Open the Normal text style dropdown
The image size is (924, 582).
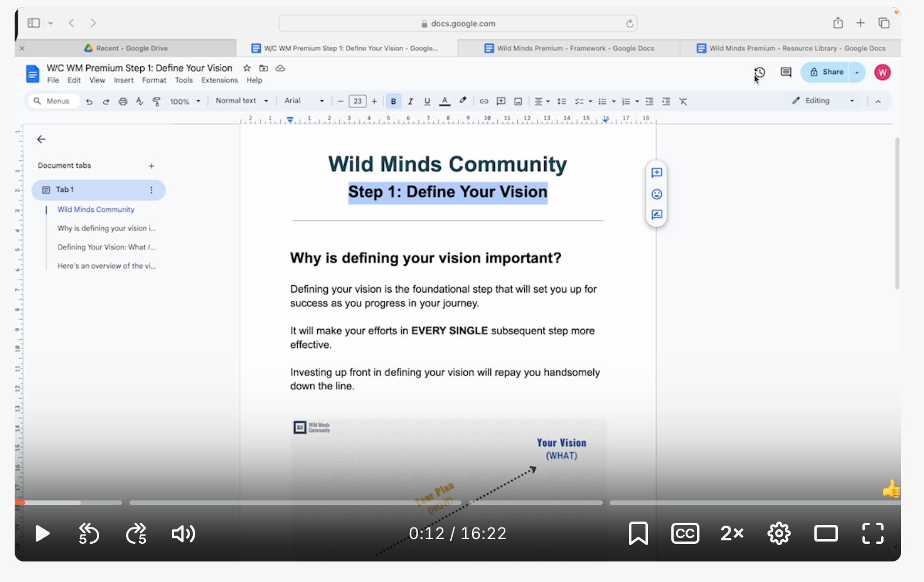coord(242,101)
